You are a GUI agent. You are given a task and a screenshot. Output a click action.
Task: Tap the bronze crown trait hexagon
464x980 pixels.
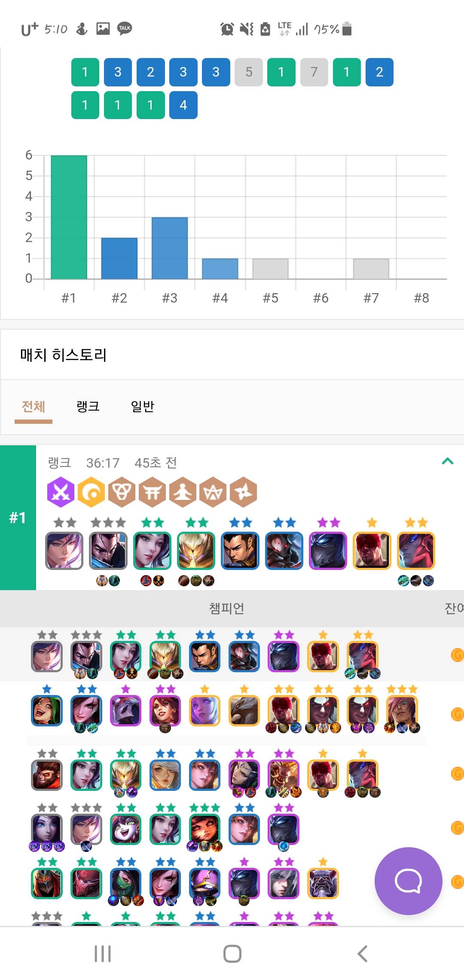point(213,492)
